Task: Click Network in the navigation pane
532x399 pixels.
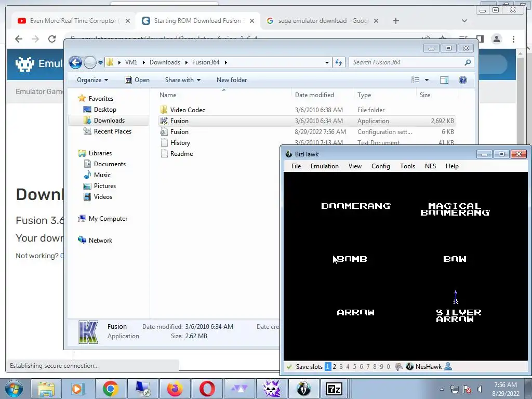Action: click(x=100, y=241)
